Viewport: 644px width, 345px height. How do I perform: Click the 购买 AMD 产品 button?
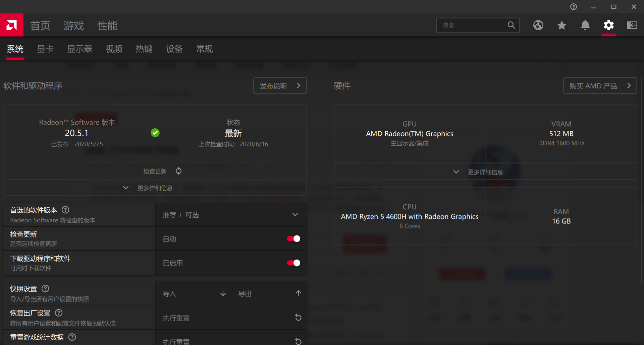(x=600, y=86)
